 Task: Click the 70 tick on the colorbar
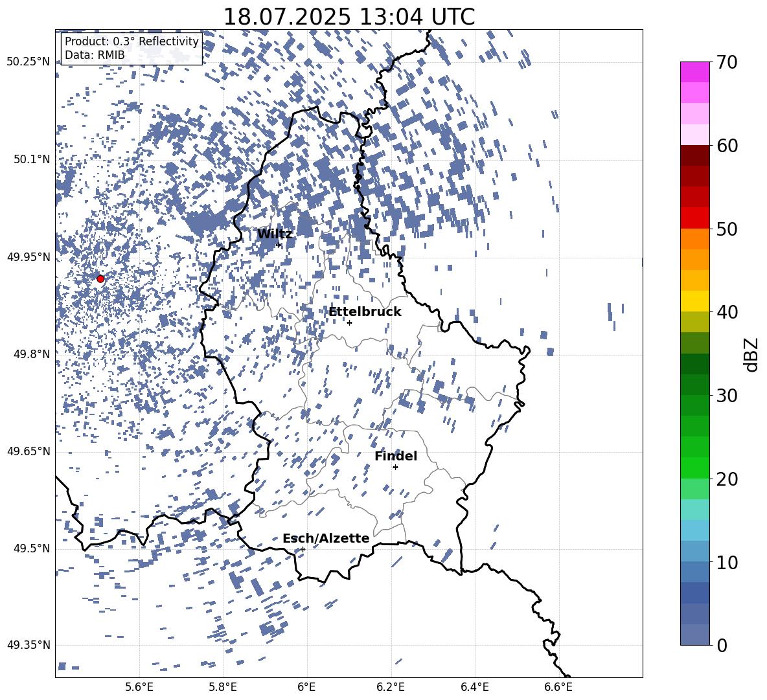coord(727,62)
